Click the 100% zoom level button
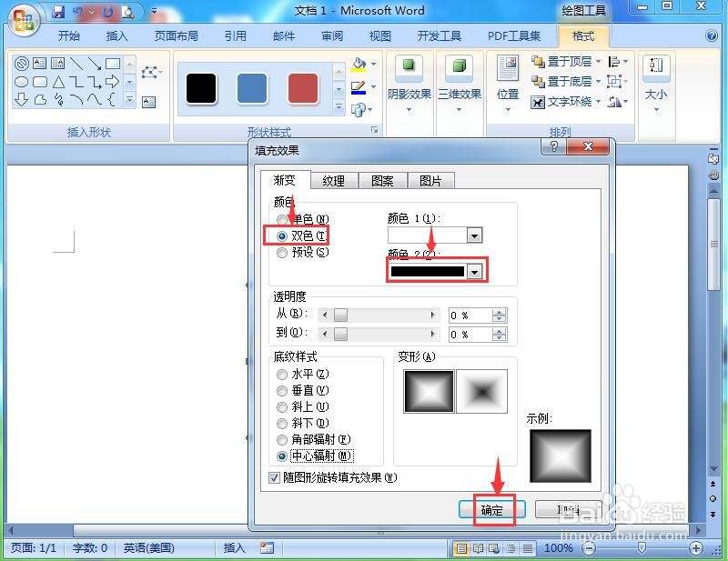 pyautogui.click(x=558, y=548)
